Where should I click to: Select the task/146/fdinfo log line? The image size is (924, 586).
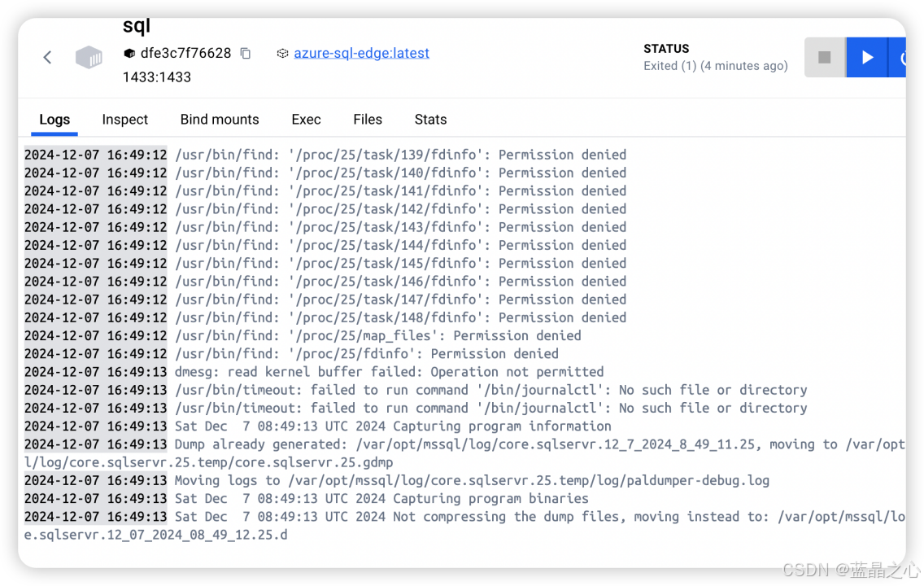pyautogui.click(x=325, y=282)
